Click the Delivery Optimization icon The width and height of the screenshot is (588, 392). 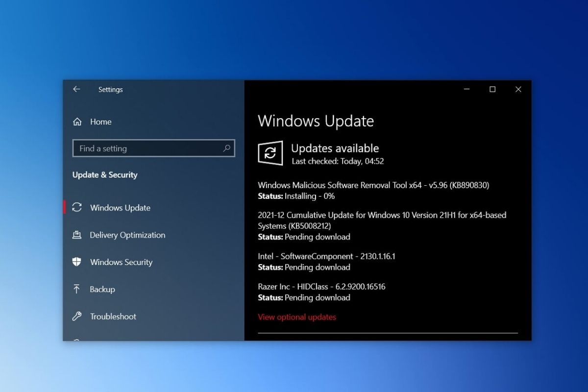pos(77,235)
